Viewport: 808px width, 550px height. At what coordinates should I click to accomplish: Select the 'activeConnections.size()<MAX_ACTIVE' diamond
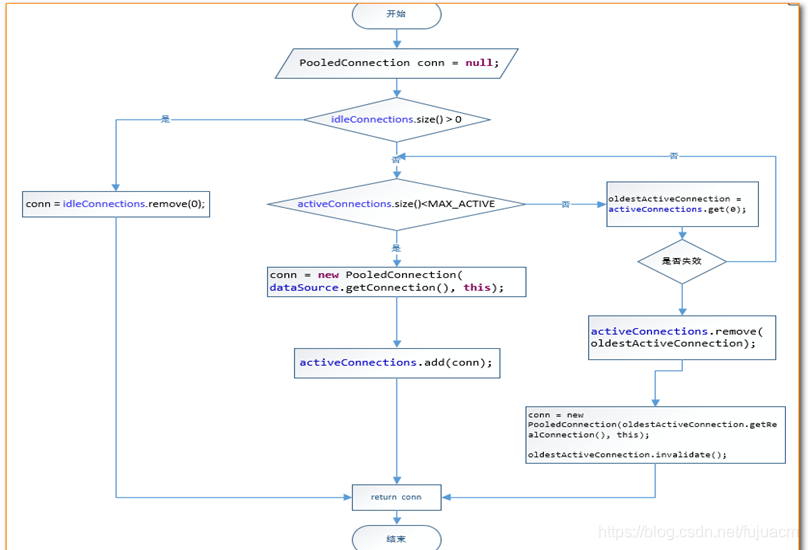(396, 204)
